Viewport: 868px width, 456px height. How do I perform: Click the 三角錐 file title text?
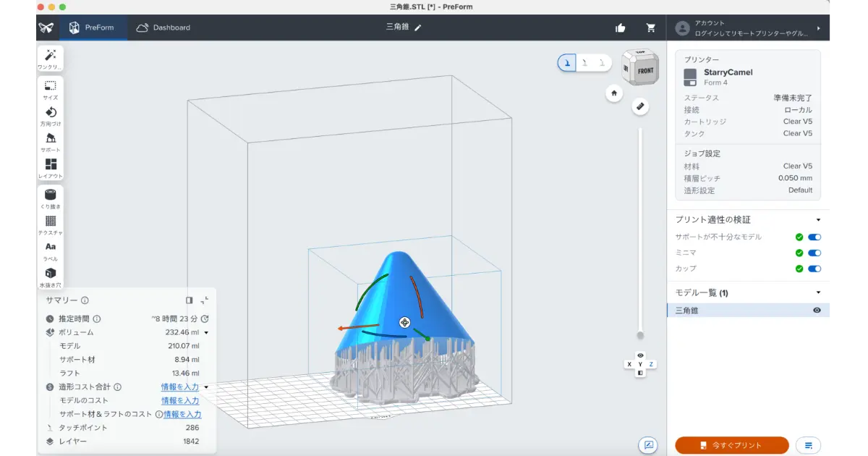[x=398, y=28]
